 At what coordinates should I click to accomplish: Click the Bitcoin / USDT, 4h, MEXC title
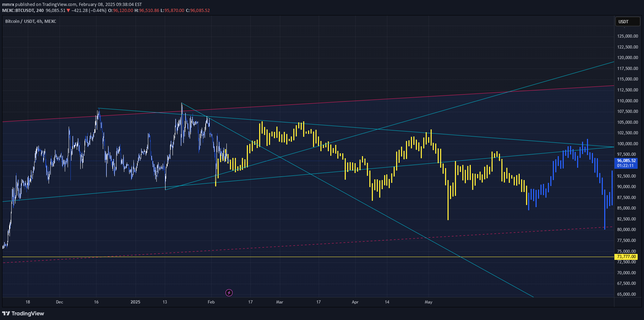point(31,21)
